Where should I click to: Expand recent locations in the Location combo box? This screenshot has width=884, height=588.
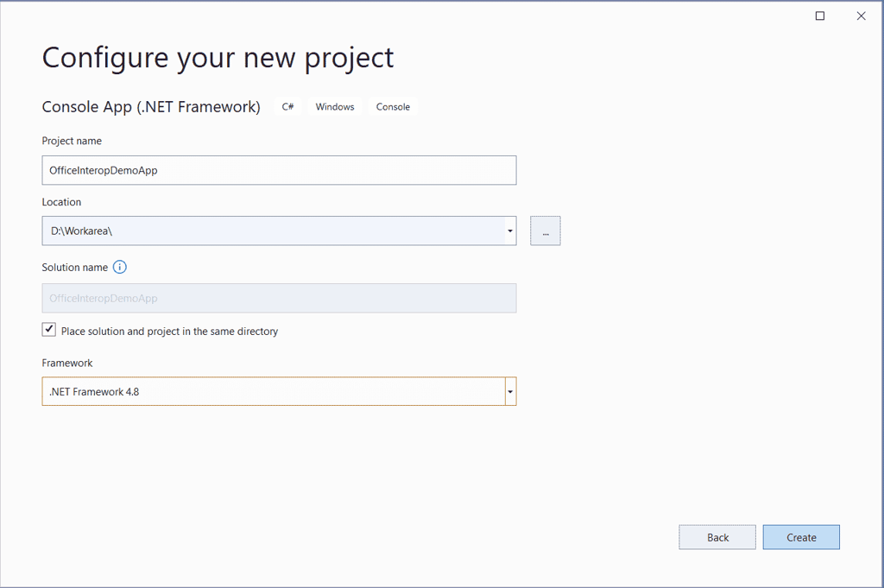point(509,231)
